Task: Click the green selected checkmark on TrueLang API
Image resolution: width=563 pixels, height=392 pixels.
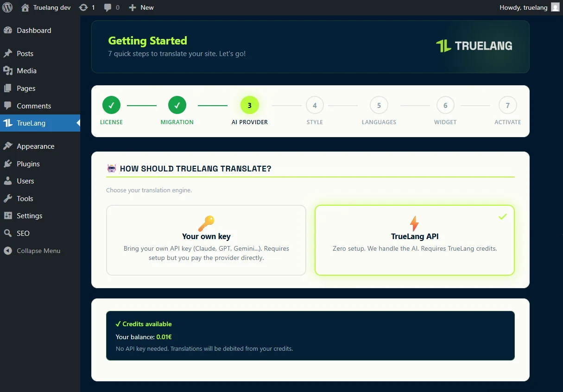Action: point(502,216)
